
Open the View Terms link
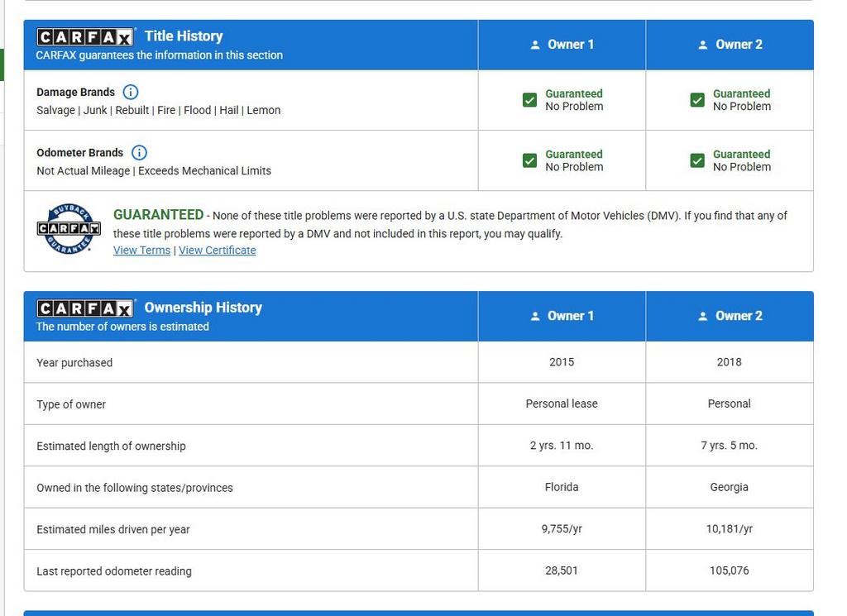click(141, 251)
